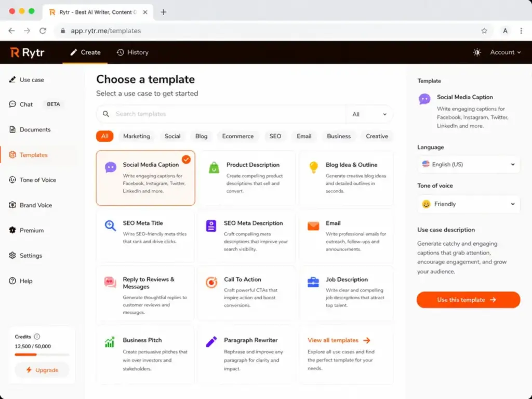Filter templates by Blog

tap(201, 136)
